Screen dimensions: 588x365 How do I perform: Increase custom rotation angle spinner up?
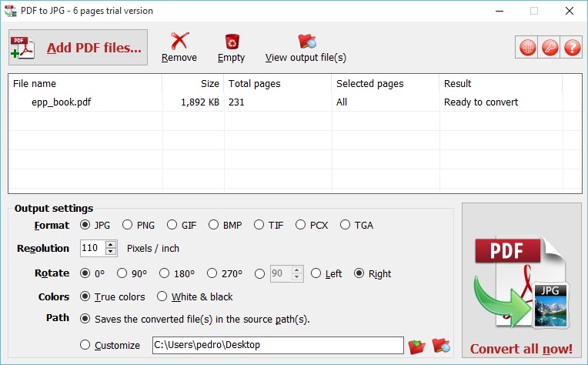[297, 270]
